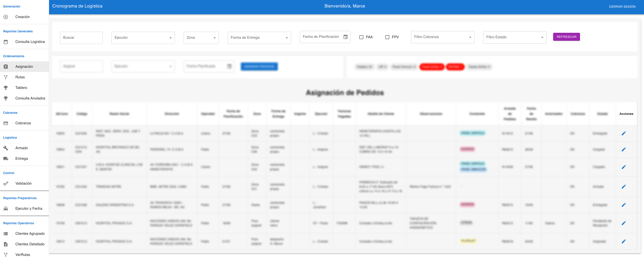Viewport: 644px width, 257px height.
Task: Open the blurred Ejecutor dropdown in assignment bar
Action: (x=143, y=66)
